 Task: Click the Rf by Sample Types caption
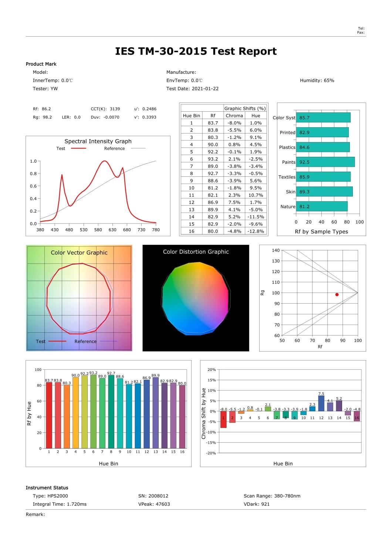pos(321,232)
